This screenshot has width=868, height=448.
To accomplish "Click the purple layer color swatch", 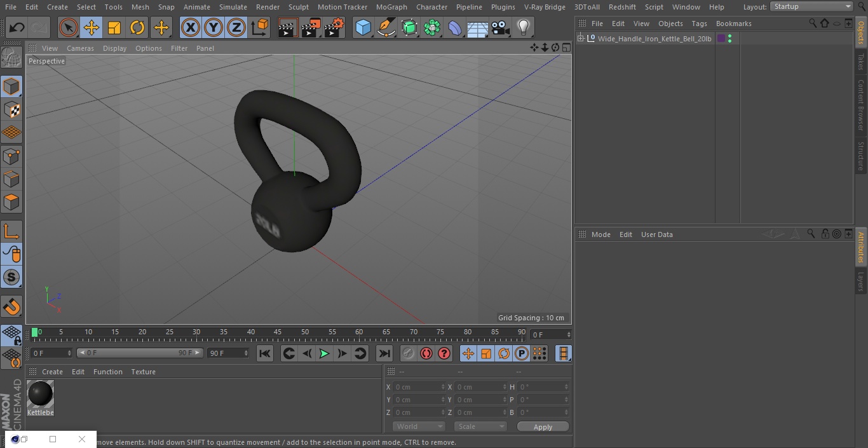I will click(721, 39).
